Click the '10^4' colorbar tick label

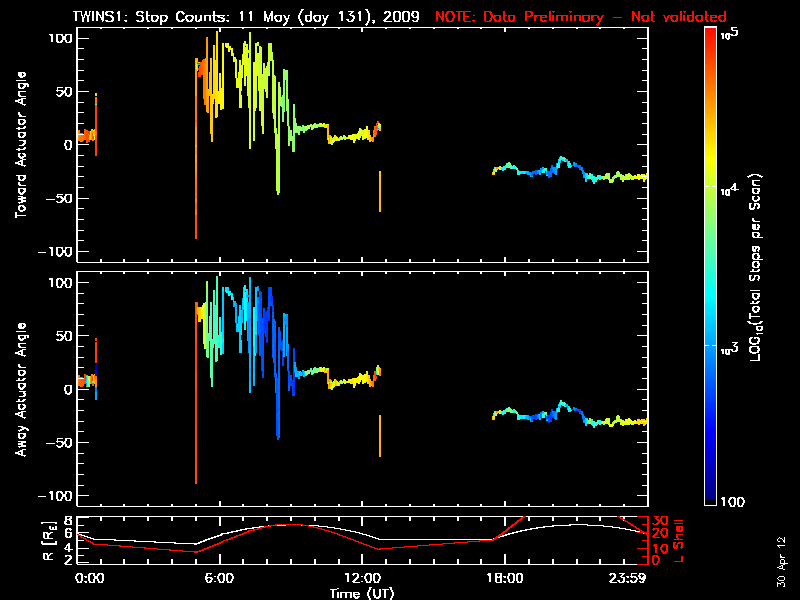[730, 190]
